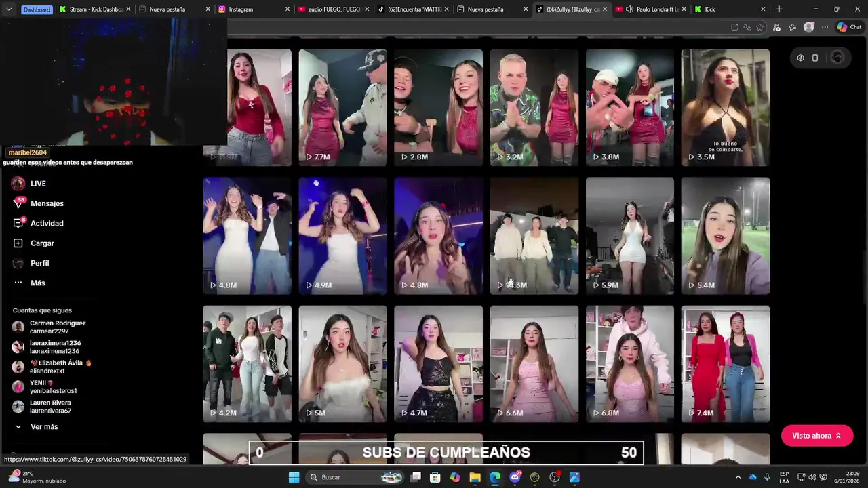Open the video with 3.2M views

click(x=534, y=107)
